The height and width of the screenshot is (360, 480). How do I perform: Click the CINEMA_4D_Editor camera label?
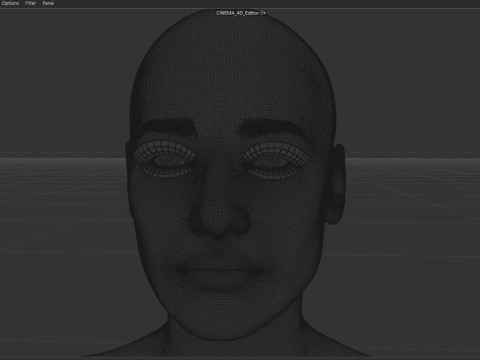(237, 13)
